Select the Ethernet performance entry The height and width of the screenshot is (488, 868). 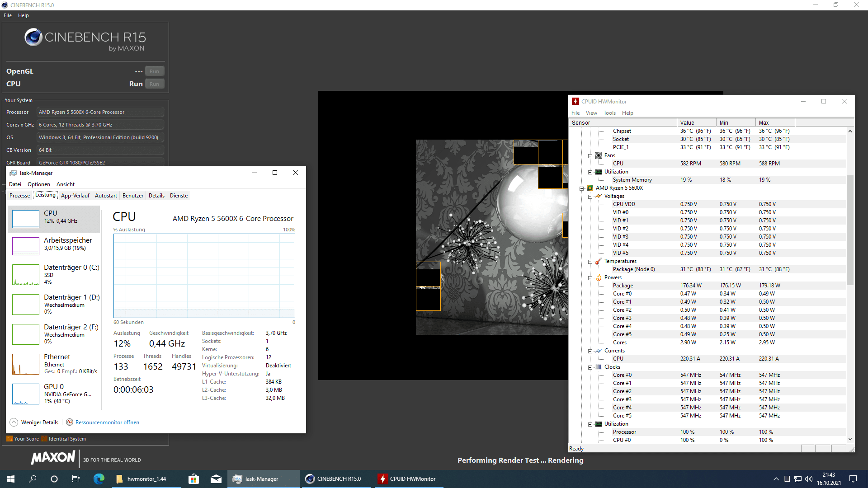54,364
